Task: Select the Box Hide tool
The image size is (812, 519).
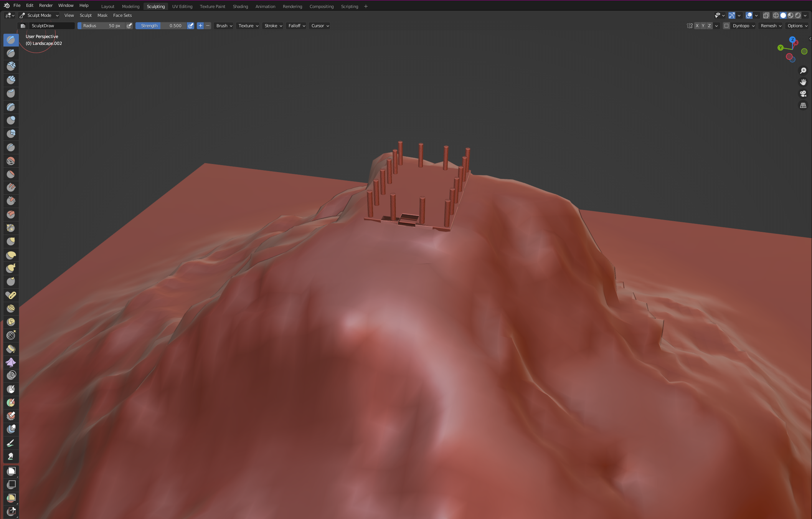Action: point(11,484)
